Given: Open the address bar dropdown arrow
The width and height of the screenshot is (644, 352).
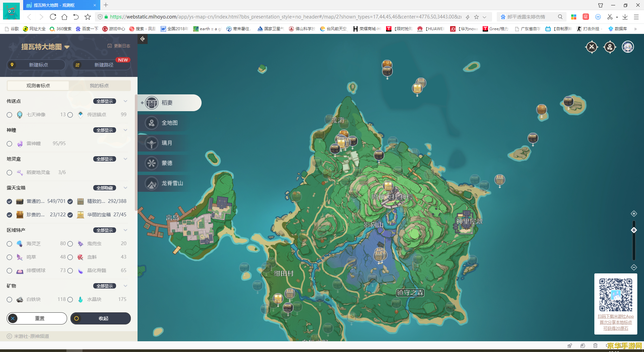Looking at the screenshot, I should coord(484,17).
